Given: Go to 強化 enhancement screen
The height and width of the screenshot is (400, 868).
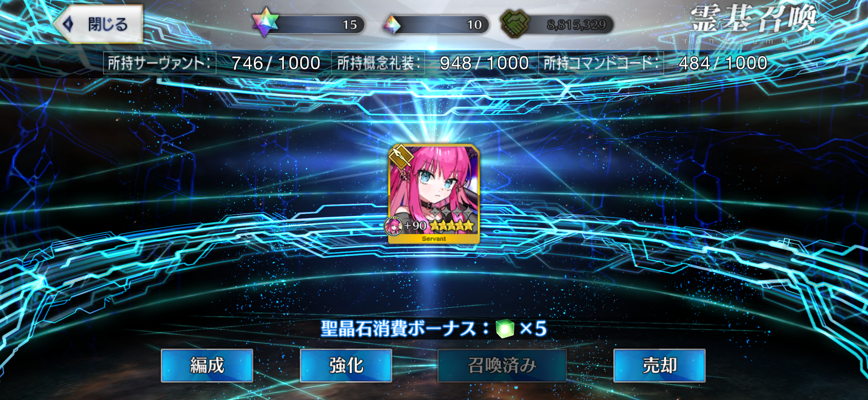Looking at the screenshot, I should coord(346,365).
